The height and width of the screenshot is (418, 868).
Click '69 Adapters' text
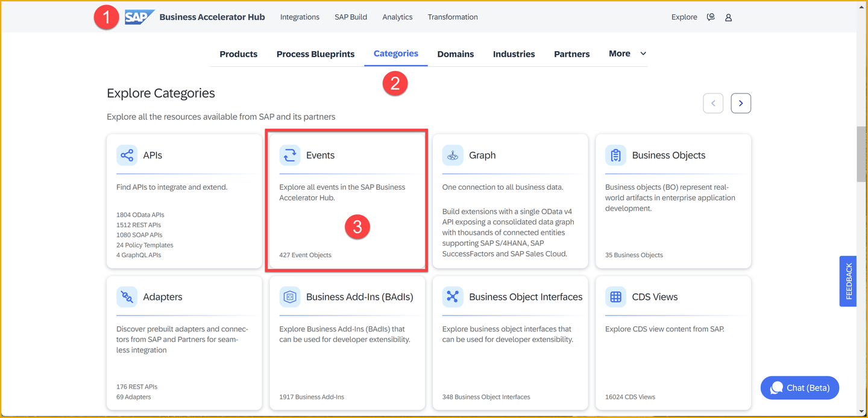coord(134,398)
